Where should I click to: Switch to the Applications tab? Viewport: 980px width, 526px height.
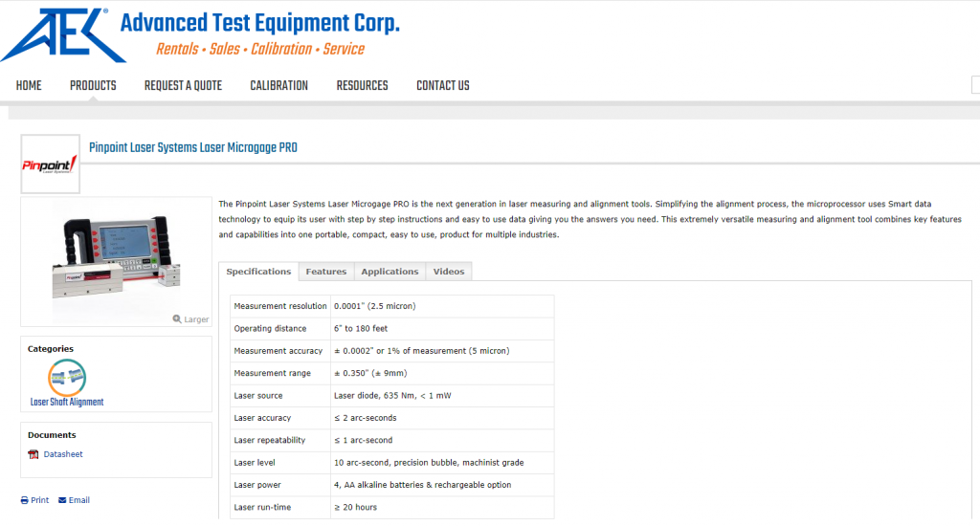coord(390,272)
